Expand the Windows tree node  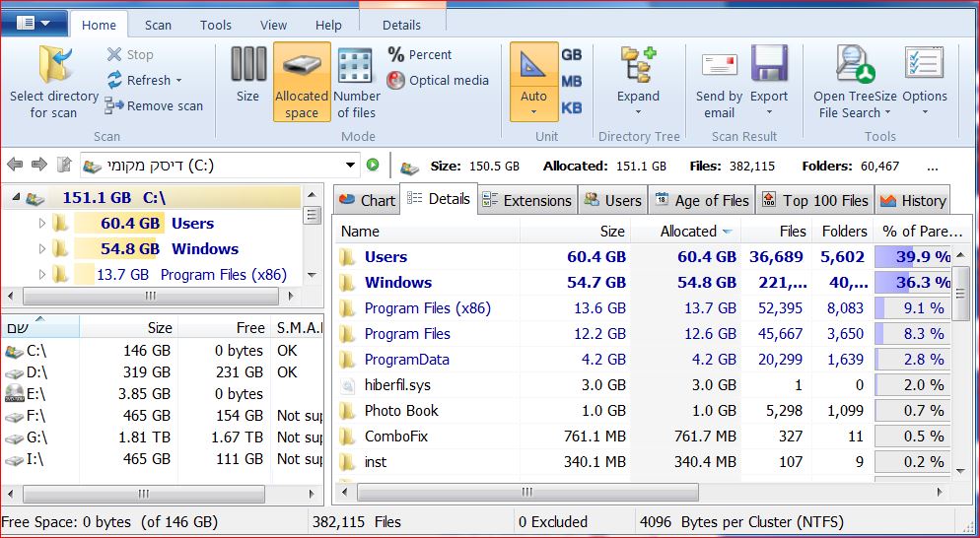[x=41, y=248]
